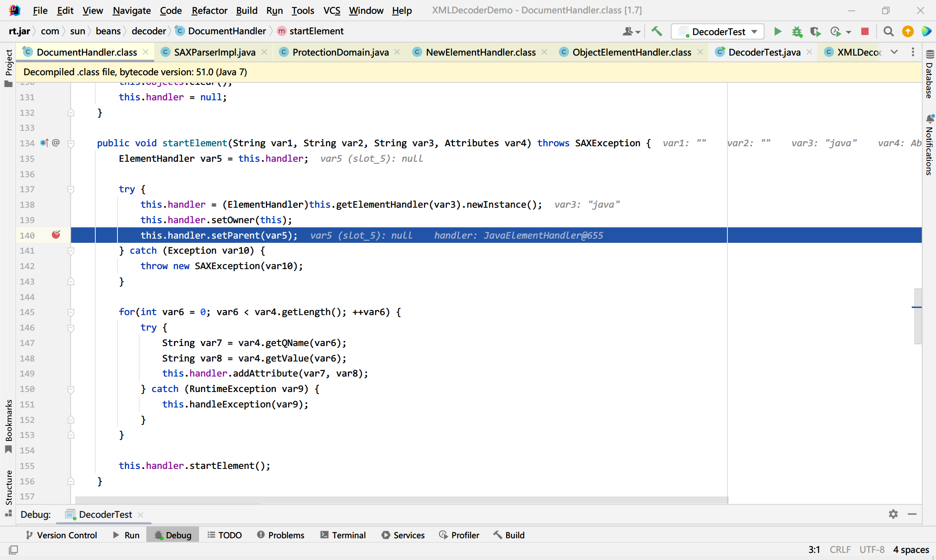Open the Terminal tool window
The height and width of the screenshot is (560, 936).
(343, 535)
